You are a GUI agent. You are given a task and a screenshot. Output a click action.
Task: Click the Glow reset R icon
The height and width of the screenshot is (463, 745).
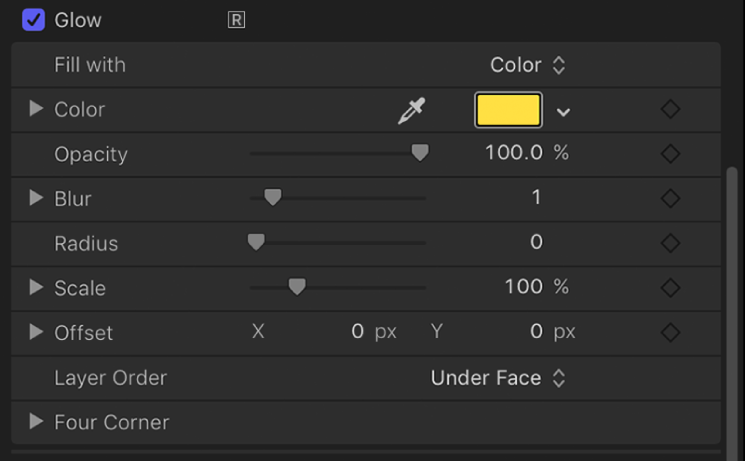[236, 20]
